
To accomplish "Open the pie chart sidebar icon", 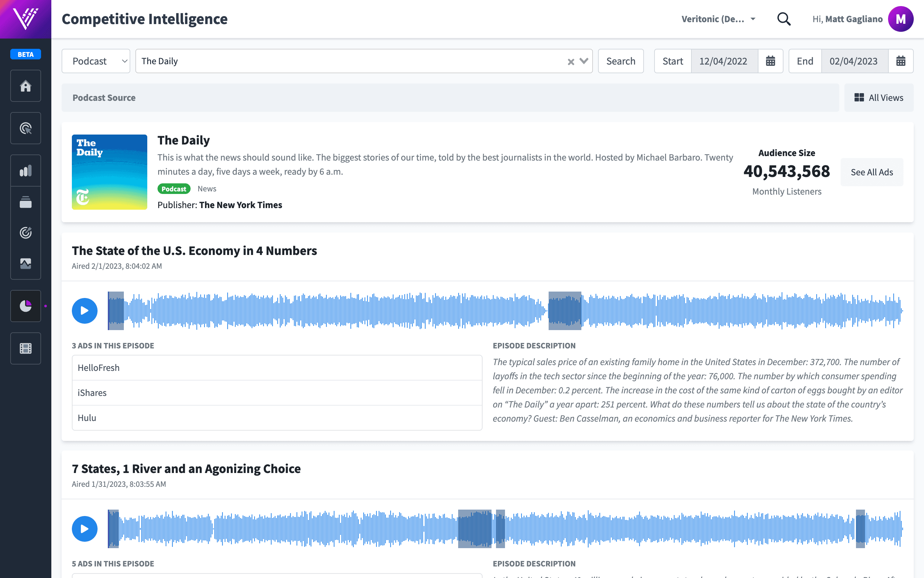I will (26, 306).
